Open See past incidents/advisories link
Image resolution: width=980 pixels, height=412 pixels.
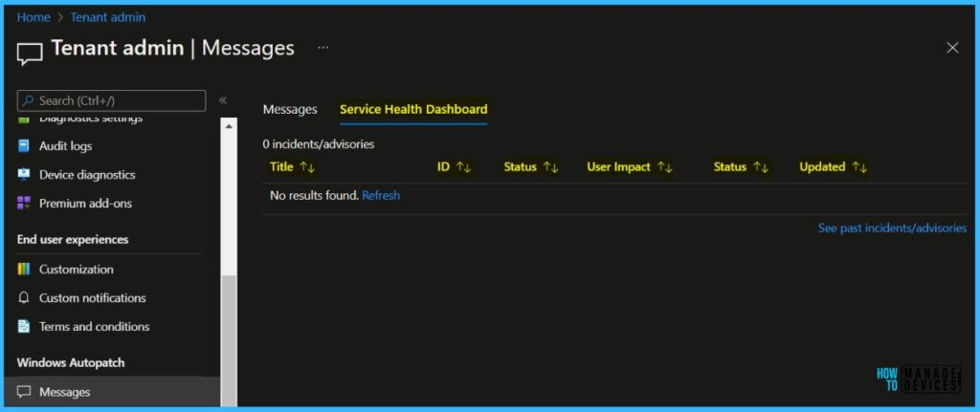point(892,228)
